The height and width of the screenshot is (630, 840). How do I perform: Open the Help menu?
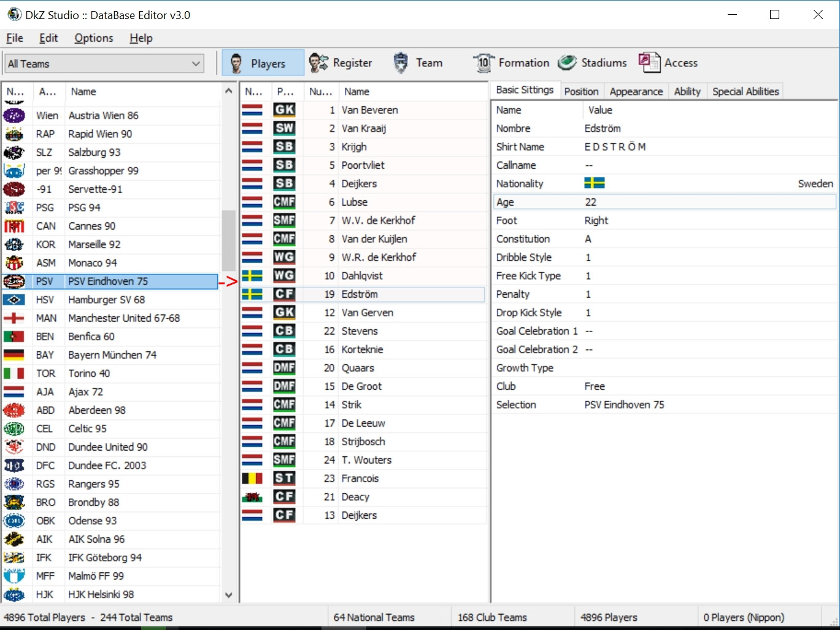pyautogui.click(x=141, y=38)
